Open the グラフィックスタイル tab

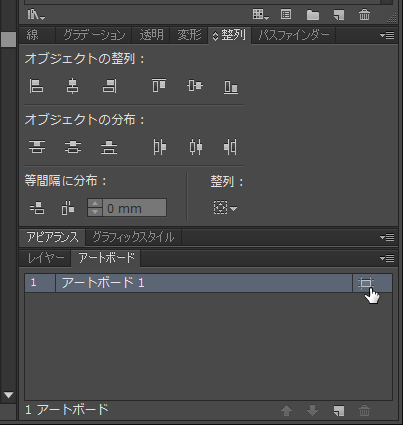[x=133, y=237]
